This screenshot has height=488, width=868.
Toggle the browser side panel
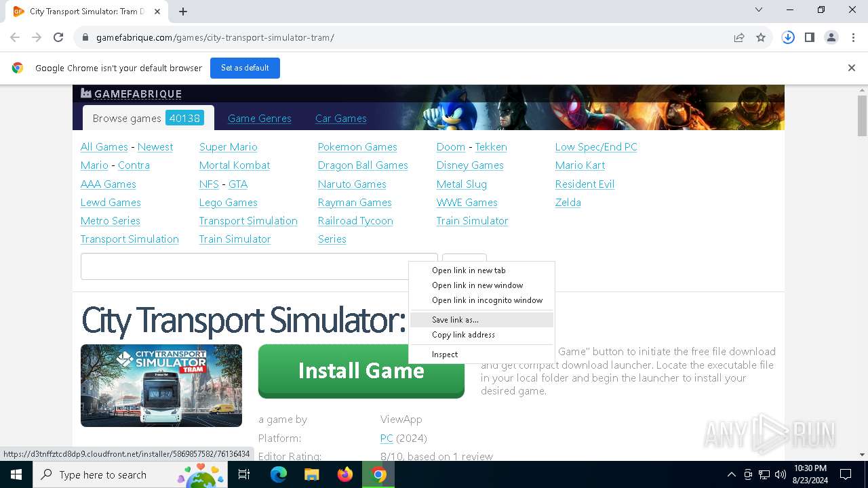(x=810, y=38)
